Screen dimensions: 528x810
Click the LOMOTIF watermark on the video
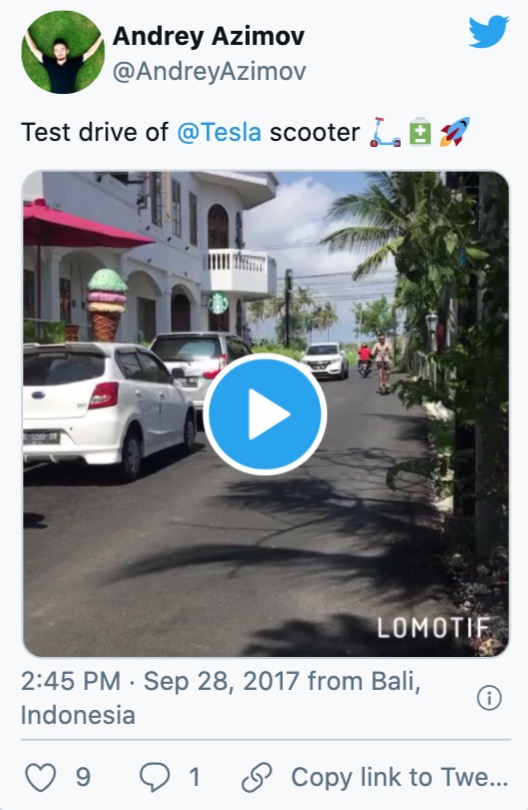pyautogui.click(x=434, y=628)
